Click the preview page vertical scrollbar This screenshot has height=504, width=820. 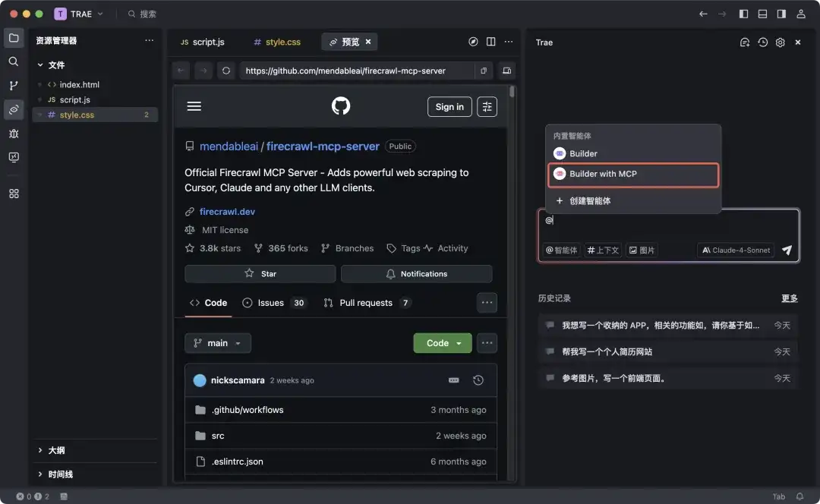[512, 92]
